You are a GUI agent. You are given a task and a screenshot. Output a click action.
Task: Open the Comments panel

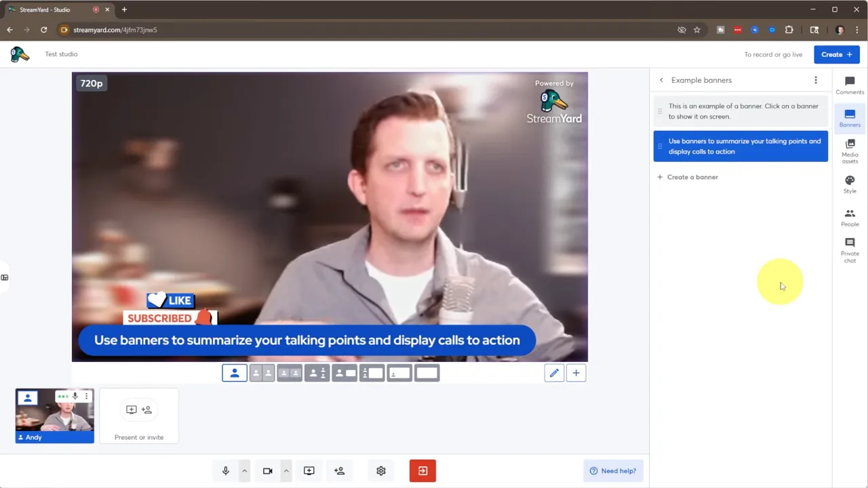[850, 86]
